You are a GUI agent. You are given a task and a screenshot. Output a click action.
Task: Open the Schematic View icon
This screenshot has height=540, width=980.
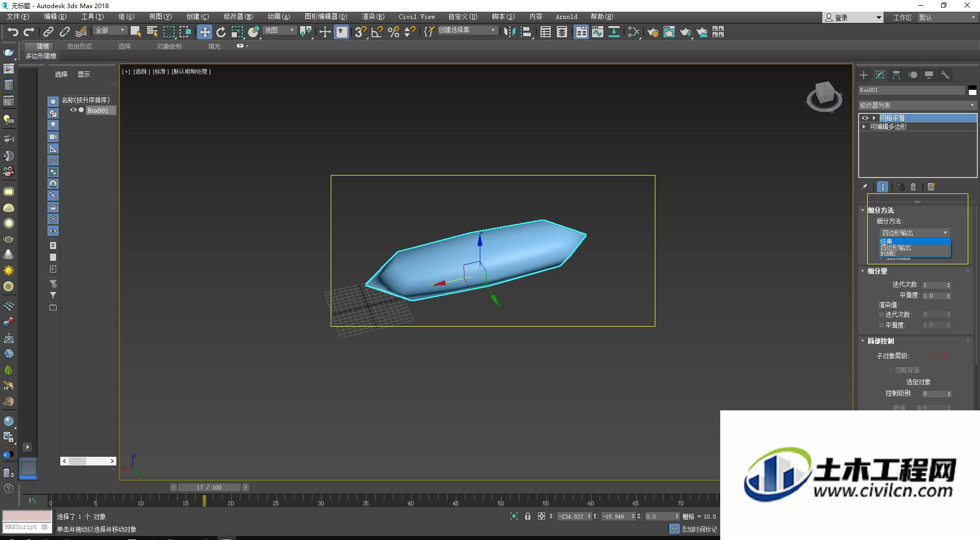click(x=614, y=32)
